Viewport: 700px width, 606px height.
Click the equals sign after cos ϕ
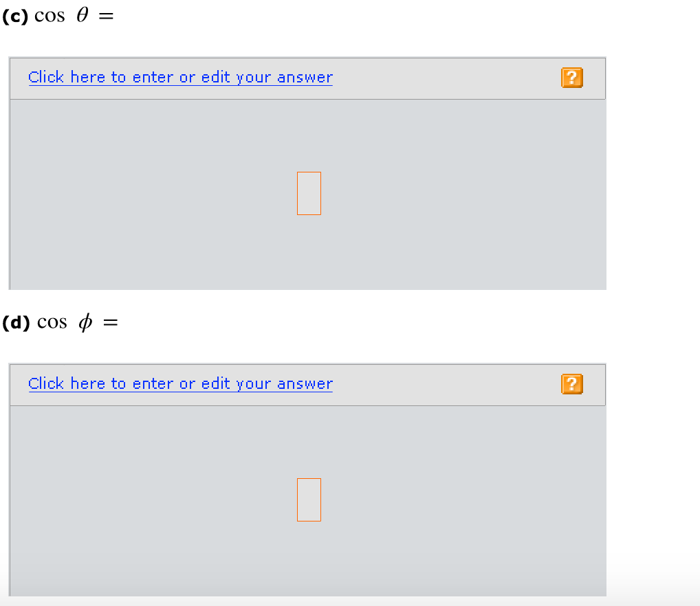coord(110,322)
